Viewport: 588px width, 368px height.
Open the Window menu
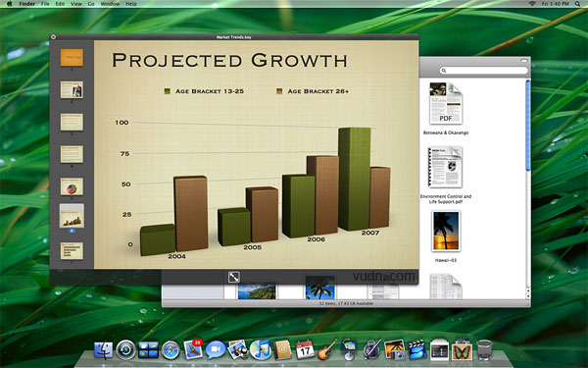tap(110, 4)
